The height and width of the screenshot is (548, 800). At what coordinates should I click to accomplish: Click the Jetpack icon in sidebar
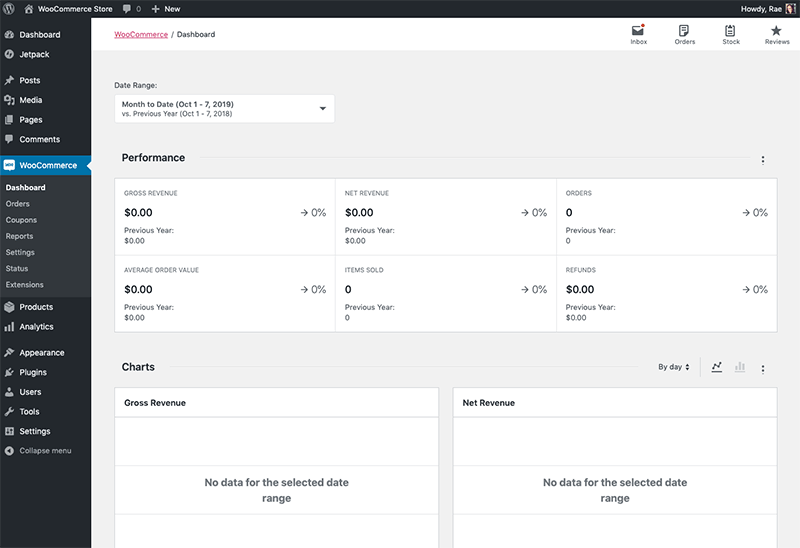pyautogui.click(x=9, y=54)
